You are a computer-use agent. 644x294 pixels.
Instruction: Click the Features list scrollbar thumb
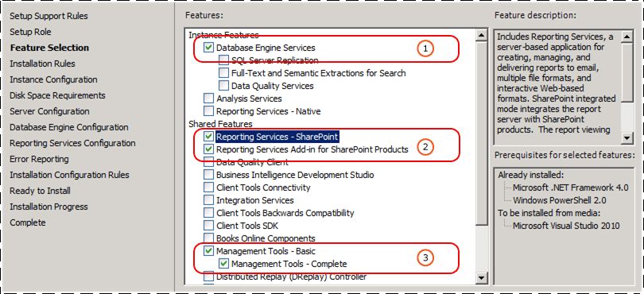pyautogui.click(x=481, y=133)
